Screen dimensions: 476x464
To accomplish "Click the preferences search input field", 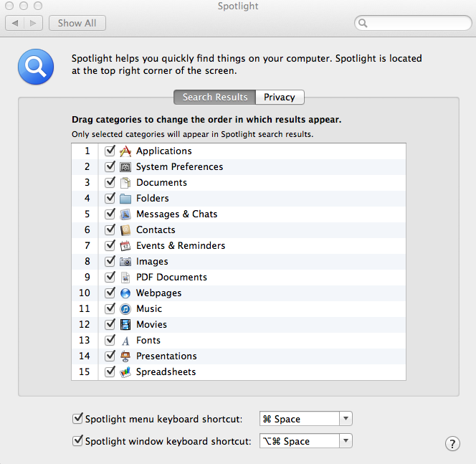I will pos(413,23).
